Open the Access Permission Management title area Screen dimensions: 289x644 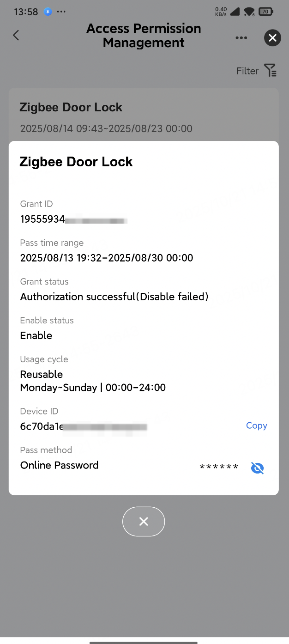point(144,36)
